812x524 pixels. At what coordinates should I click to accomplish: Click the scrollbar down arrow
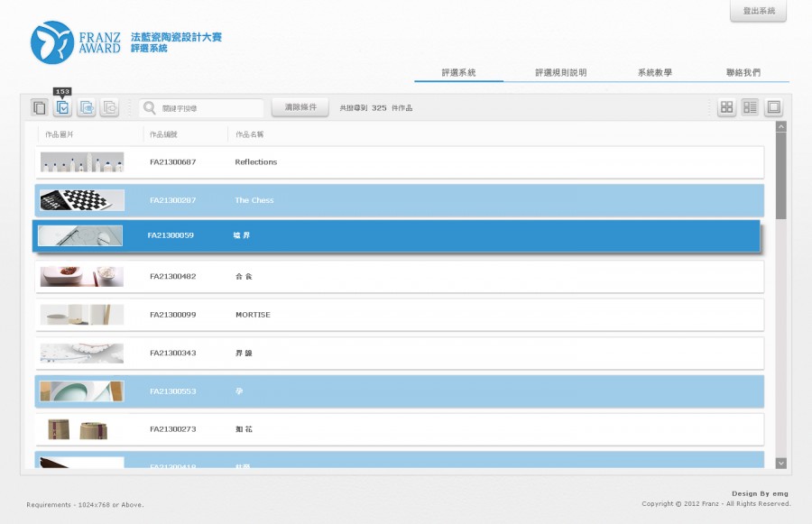(781, 463)
